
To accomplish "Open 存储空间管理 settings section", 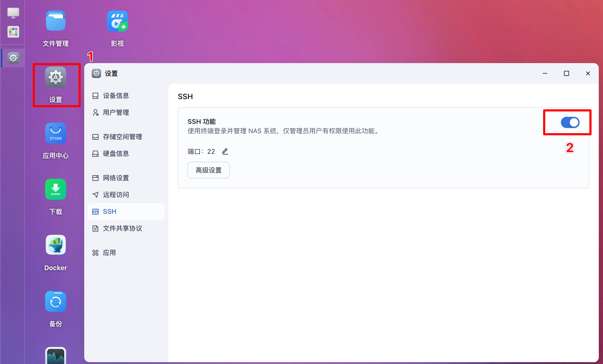I will click(122, 137).
